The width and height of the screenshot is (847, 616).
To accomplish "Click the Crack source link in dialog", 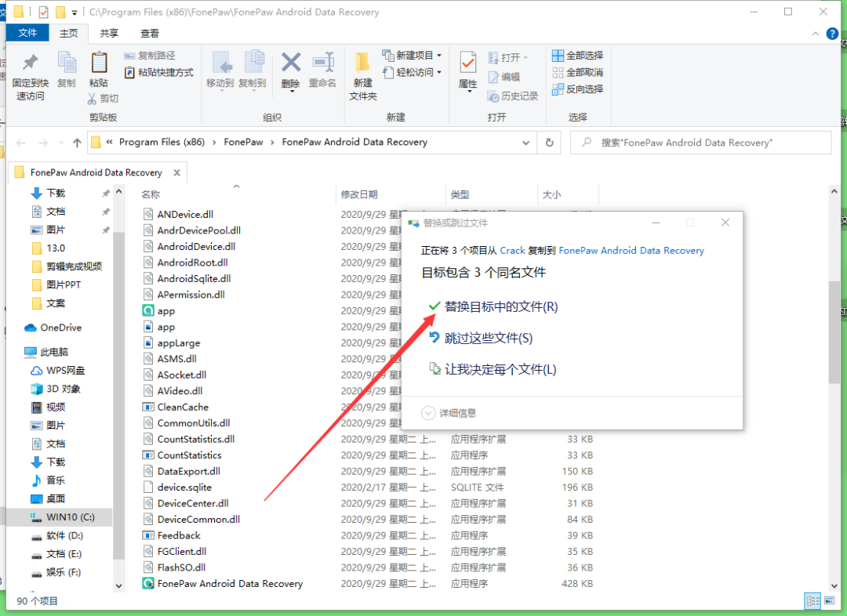I will point(513,251).
